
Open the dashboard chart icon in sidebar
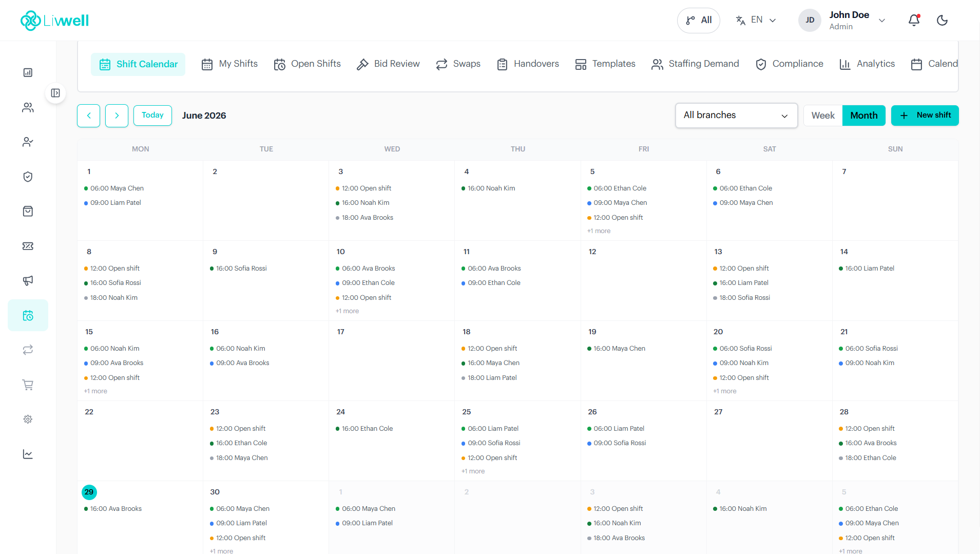(28, 73)
